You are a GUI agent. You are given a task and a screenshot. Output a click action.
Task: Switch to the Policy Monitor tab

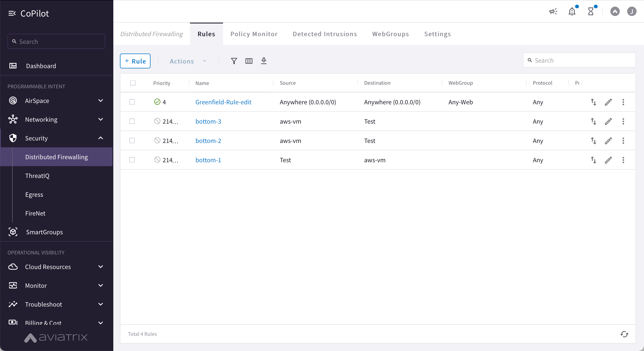pos(254,34)
